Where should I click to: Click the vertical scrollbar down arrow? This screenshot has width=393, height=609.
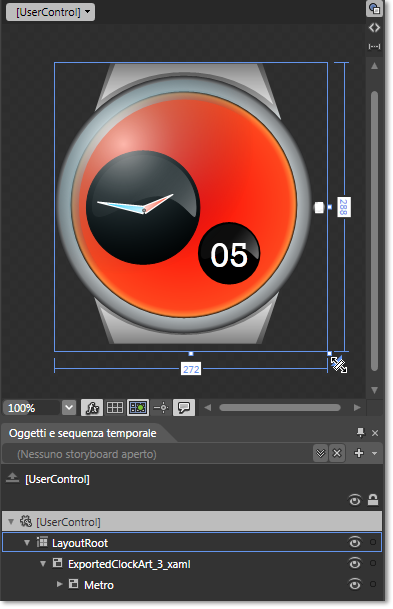point(374,390)
